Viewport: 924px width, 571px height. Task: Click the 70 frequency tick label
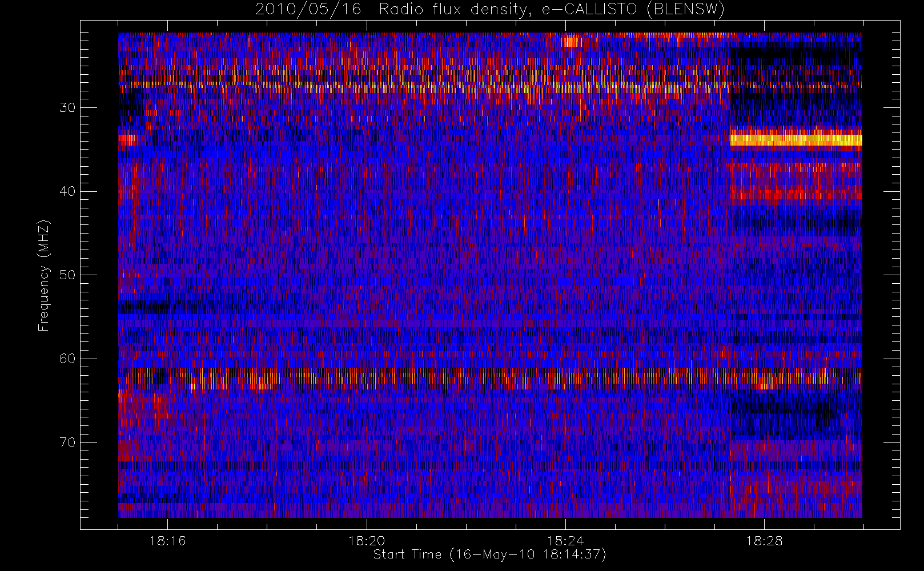point(67,442)
